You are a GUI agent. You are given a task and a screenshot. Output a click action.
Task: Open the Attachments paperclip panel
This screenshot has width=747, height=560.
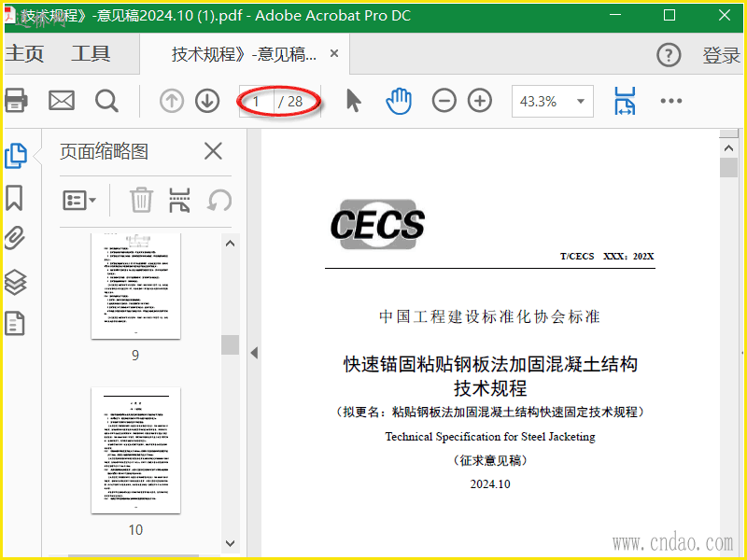click(15, 238)
